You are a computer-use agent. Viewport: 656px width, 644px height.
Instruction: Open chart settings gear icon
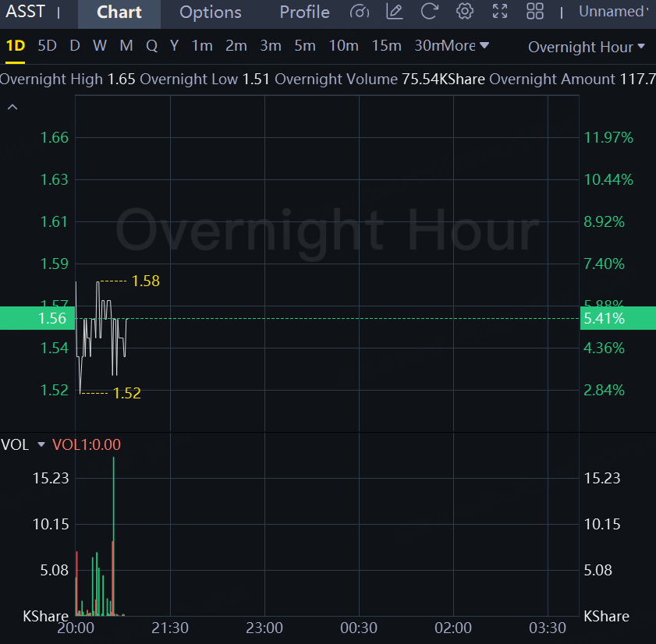[465, 12]
